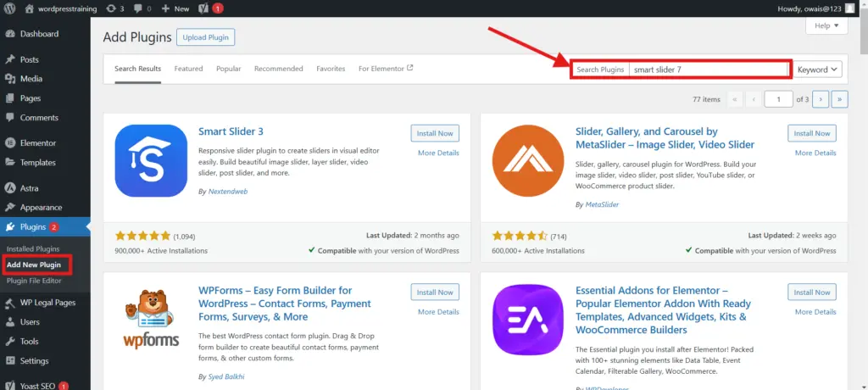Open updates icon in top admin bar
This screenshot has height=390, width=868.
(115, 8)
